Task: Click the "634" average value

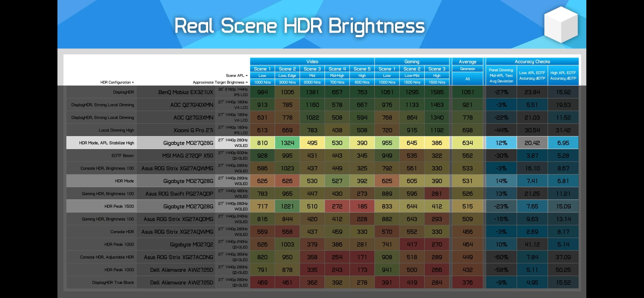Action: [x=467, y=143]
